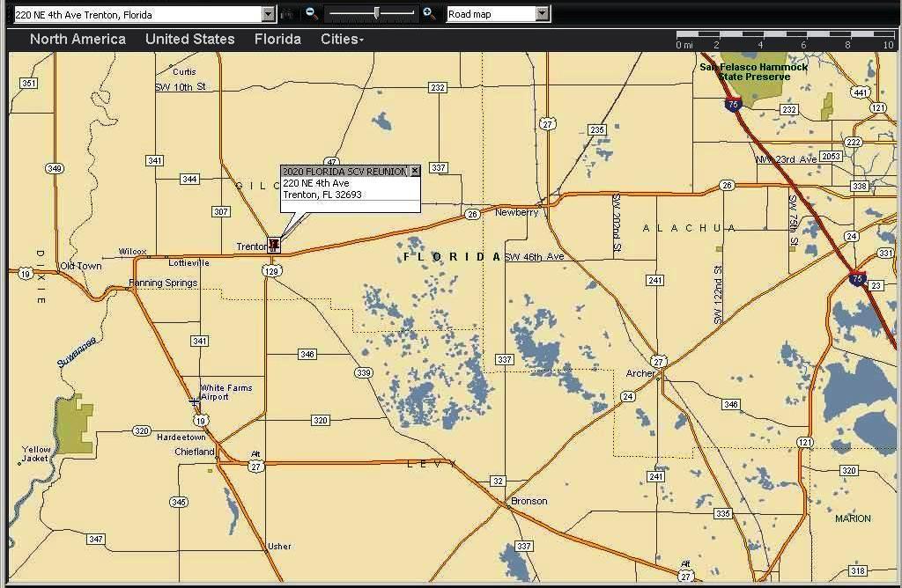Viewport: 902px width, 588px height.
Task: Click the I-75 shield near San Felasco
Action: pos(733,105)
